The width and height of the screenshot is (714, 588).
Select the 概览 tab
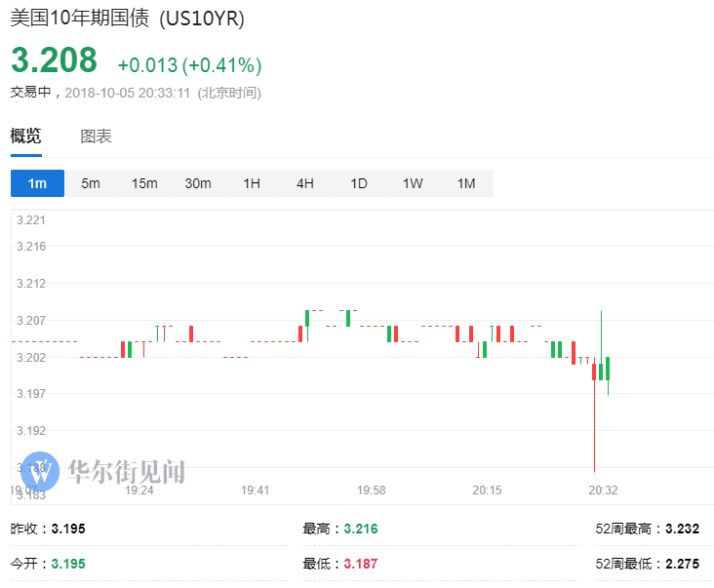(26, 137)
